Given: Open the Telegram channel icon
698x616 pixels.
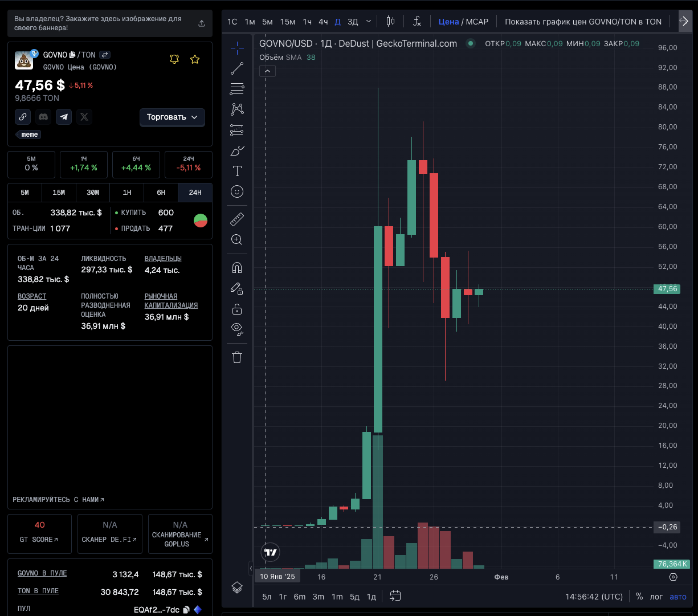Looking at the screenshot, I should click(64, 117).
